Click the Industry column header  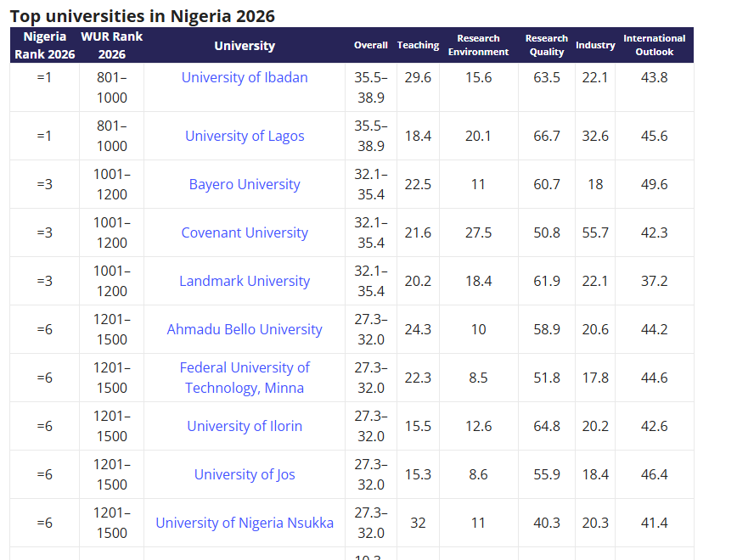pos(595,45)
